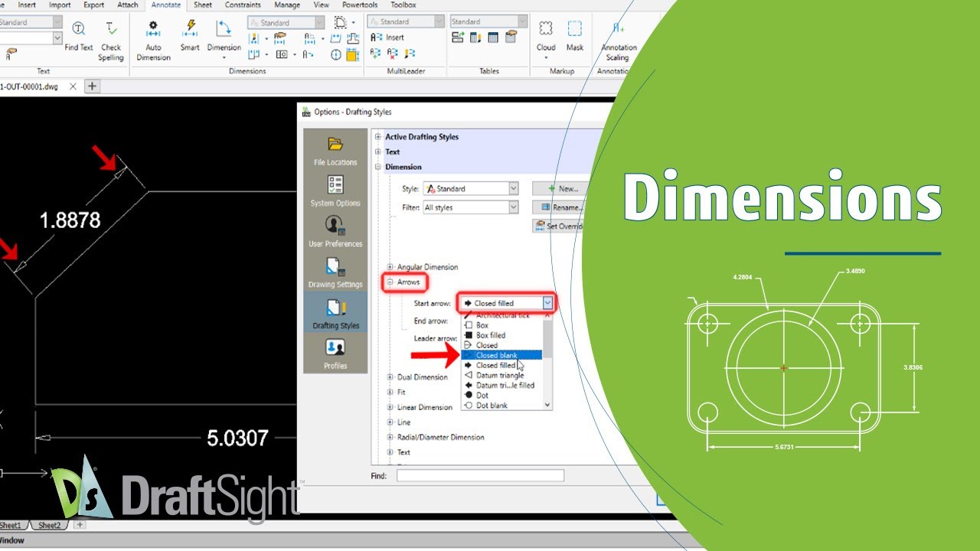
Task: Select Closed arrow style in list
Action: coord(501,345)
